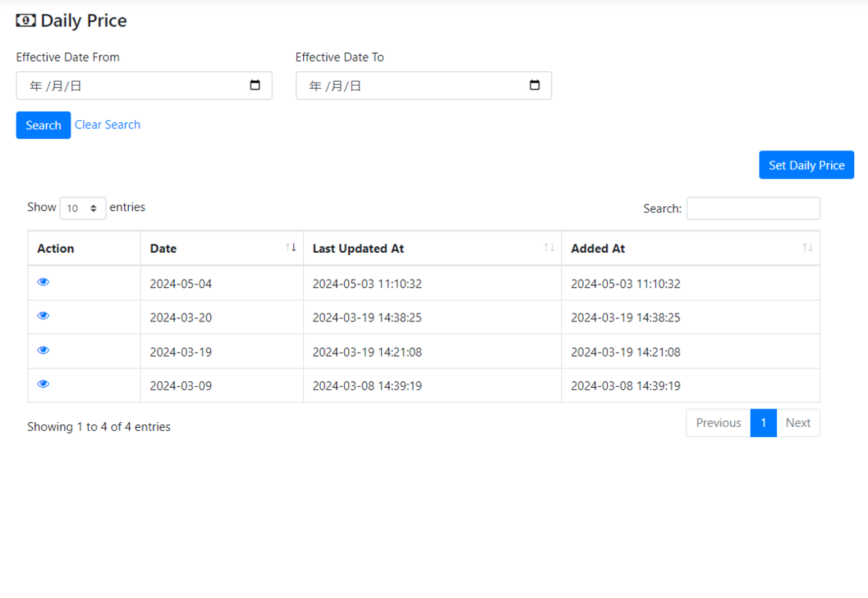This screenshot has width=868, height=598.
Task: Select page 1 in pagination
Action: 763,423
